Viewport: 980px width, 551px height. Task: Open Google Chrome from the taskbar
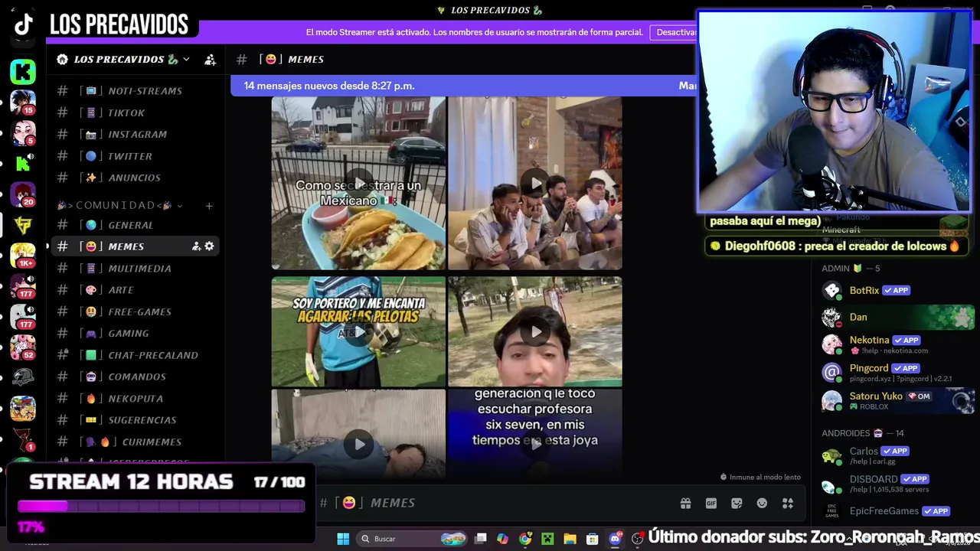click(525, 539)
